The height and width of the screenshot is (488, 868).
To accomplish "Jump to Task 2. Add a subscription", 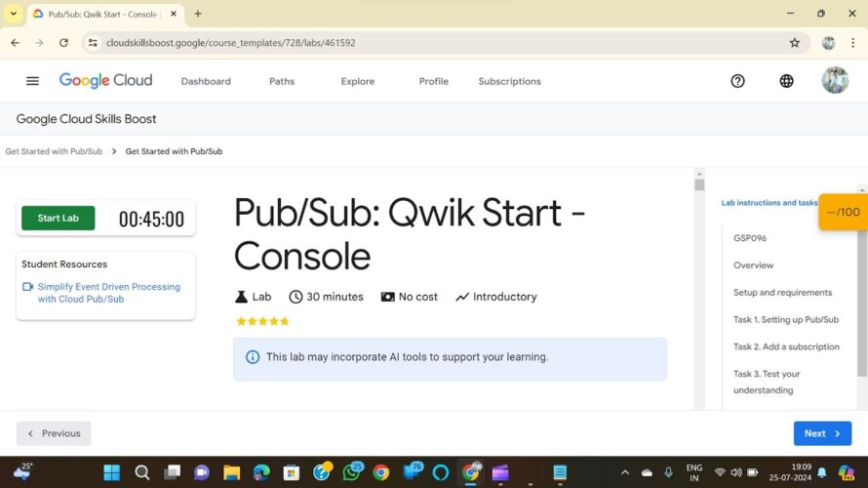I will point(786,346).
